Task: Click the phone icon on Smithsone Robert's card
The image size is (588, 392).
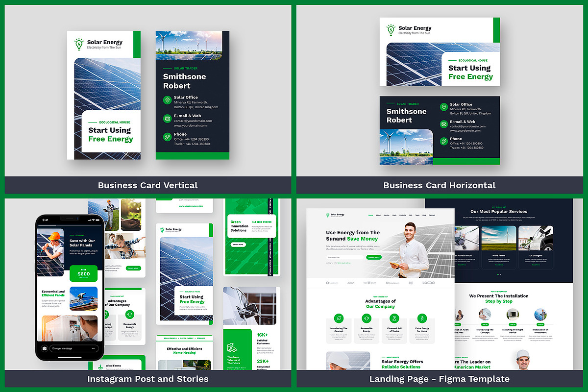Action: click(167, 136)
